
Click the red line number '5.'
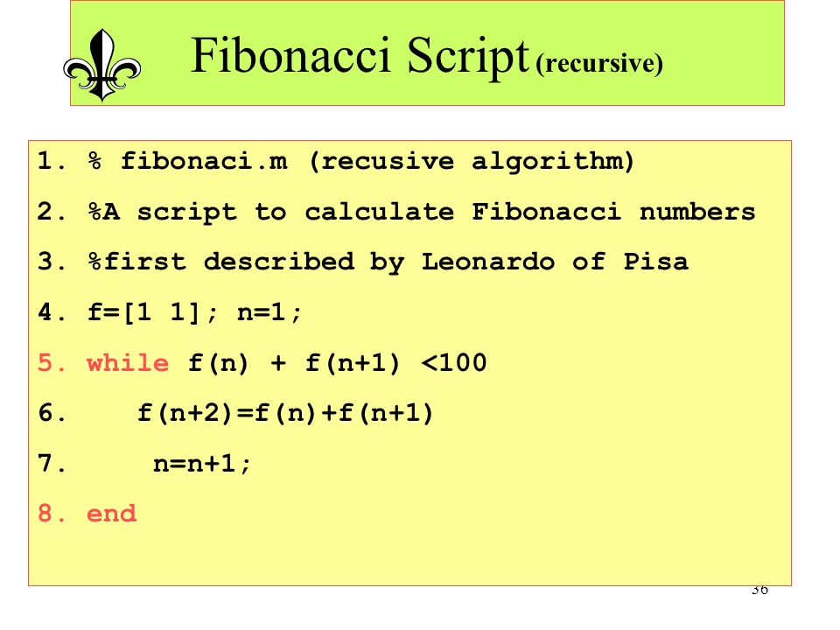[52, 362]
